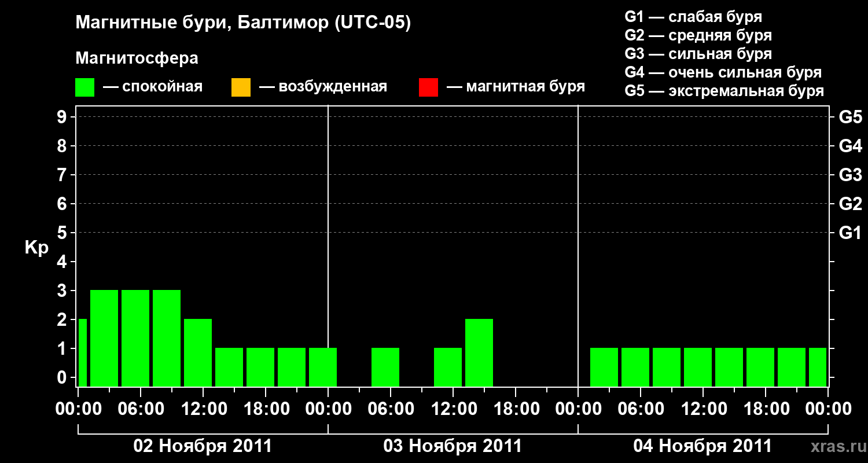Click the 'G5' label on right axis
868x463 pixels.
pos(850,117)
